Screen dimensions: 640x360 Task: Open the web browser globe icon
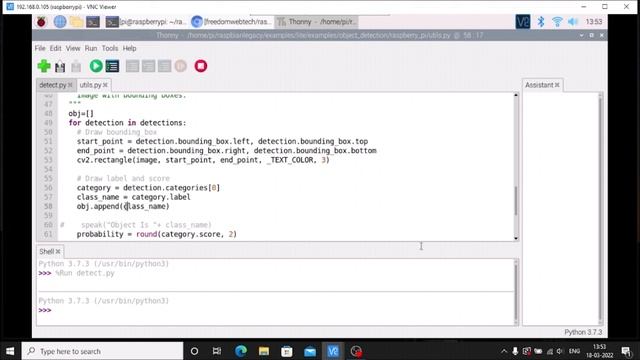pyautogui.click(x=60, y=22)
